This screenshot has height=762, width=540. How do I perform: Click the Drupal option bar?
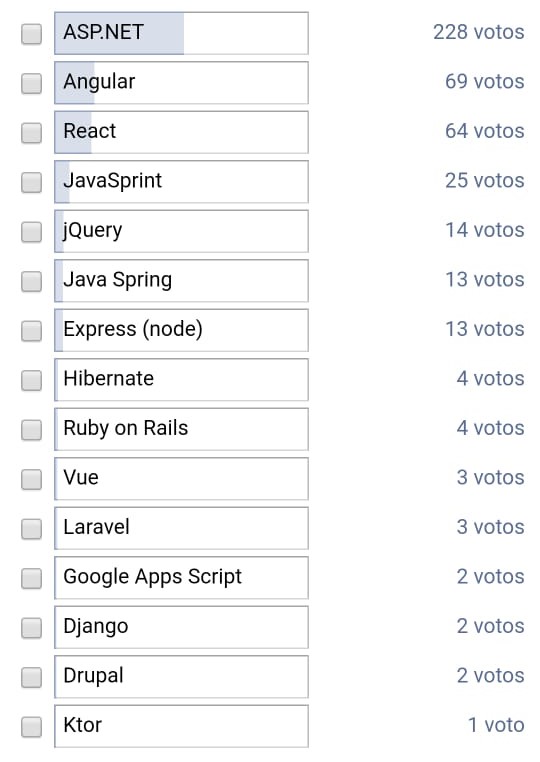(181, 677)
